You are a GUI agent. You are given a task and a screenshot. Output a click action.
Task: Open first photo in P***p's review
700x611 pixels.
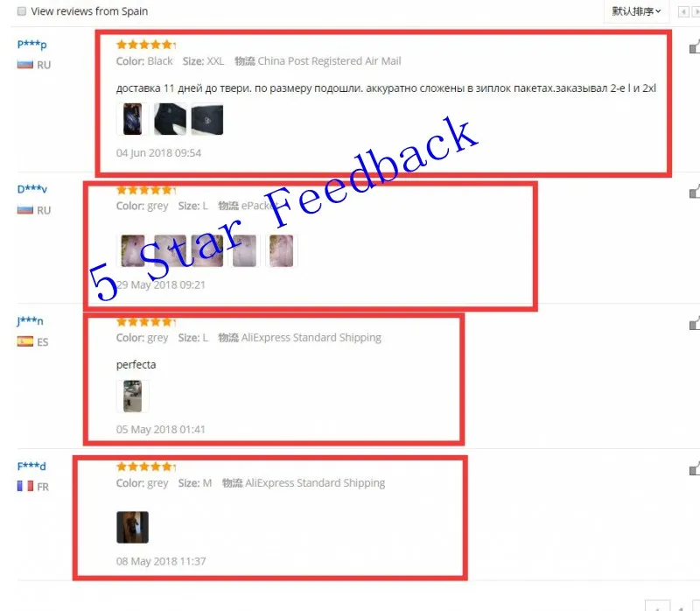[133, 119]
